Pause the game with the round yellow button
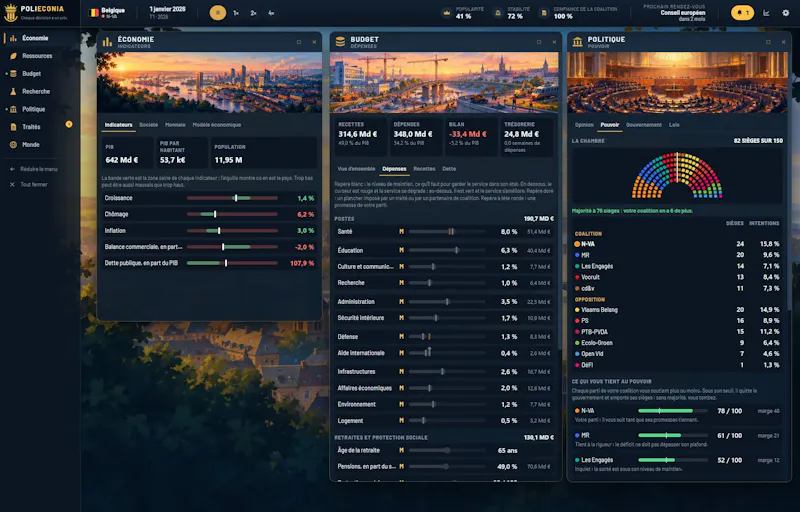Viewport: 800px width, 512px height. [218, 13]
